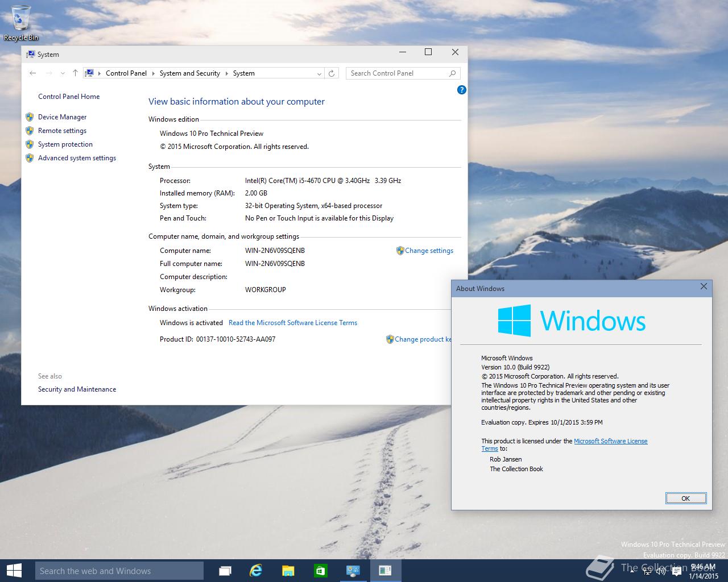Open the clock showing 1/14/2015

(x=703, y=571)
